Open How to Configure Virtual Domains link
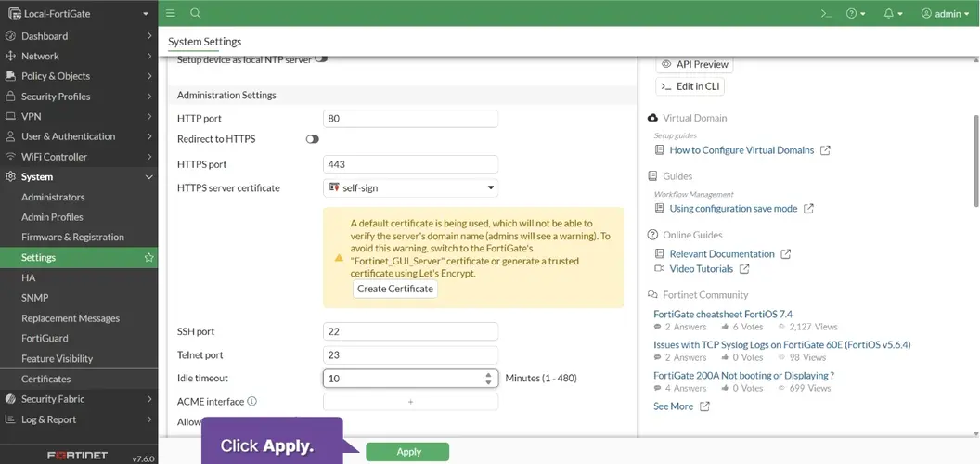 (x=741, y=150)
